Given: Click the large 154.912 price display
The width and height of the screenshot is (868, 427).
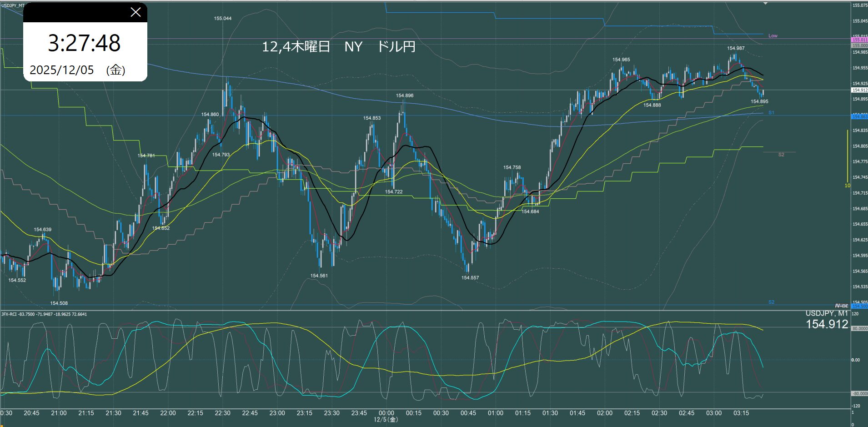Looking at the screenshot, I should (x=827, y=324).
